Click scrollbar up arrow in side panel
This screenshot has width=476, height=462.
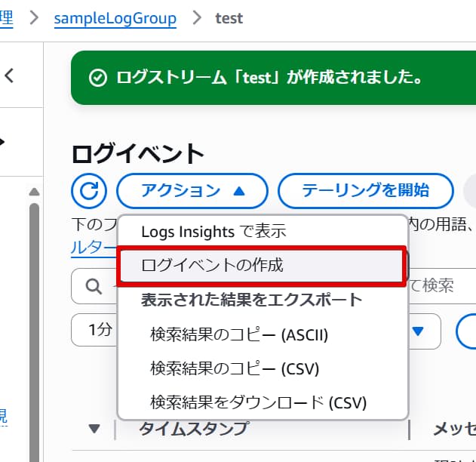pos(33,192)
